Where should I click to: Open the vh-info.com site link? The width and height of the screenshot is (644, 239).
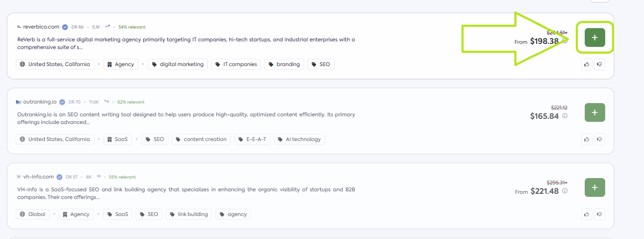coord(38,177)
